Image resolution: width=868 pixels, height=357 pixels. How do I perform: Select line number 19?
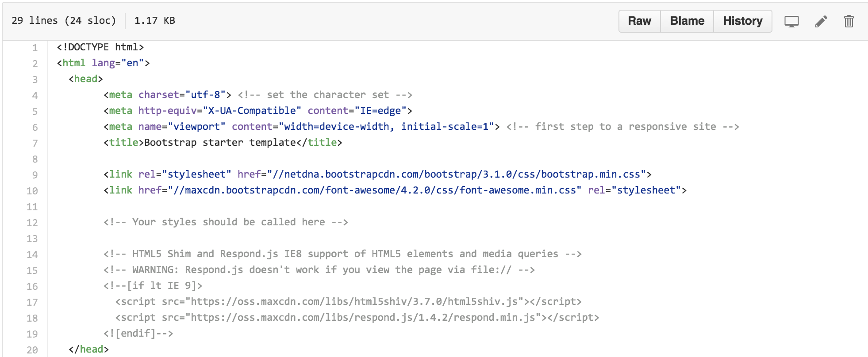[x=32, y=334]
